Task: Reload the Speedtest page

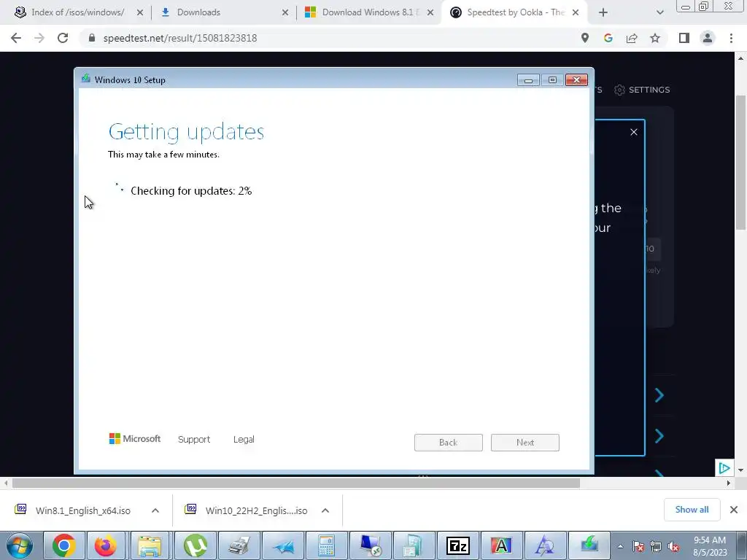Action: 63,38
